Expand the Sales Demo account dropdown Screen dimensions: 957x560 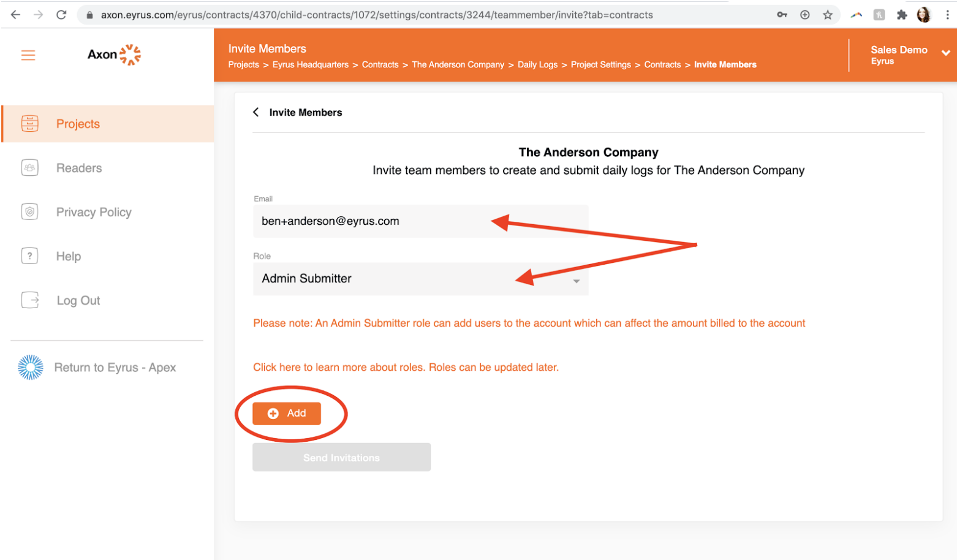pos(945,53)
